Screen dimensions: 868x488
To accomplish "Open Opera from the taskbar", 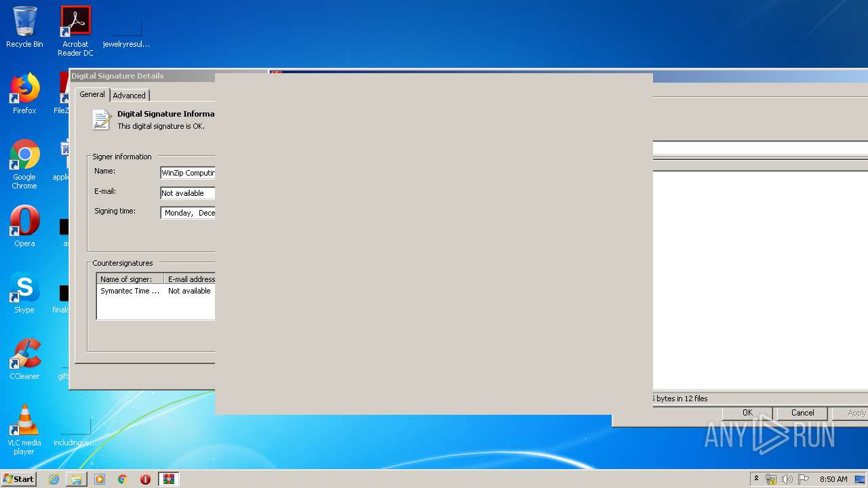I will tap(145, 479).
